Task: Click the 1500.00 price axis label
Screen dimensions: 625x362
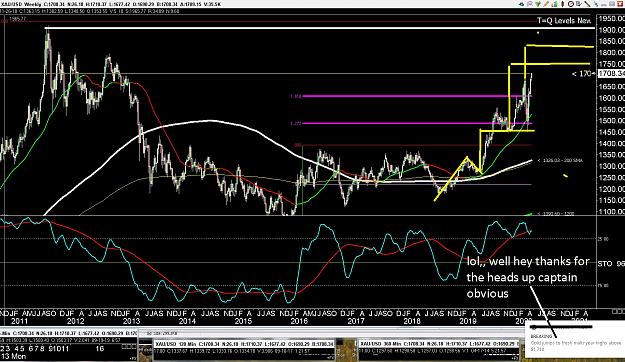Action: [x=611, y=121]
